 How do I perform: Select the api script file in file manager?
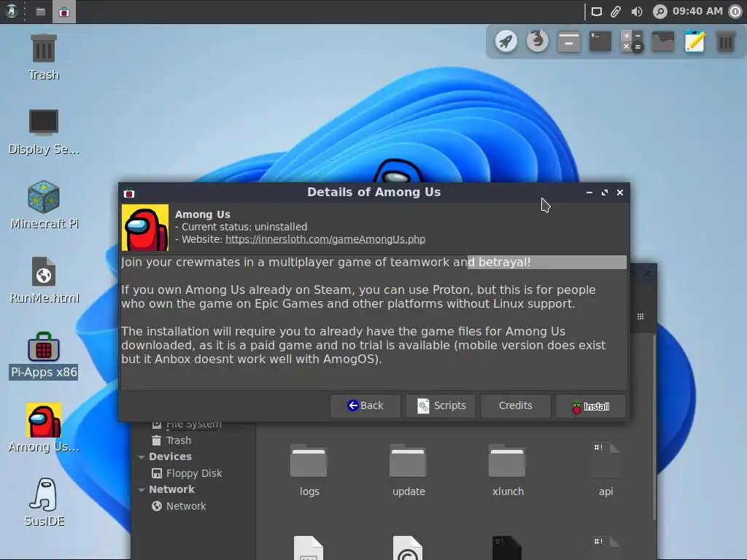606,470
